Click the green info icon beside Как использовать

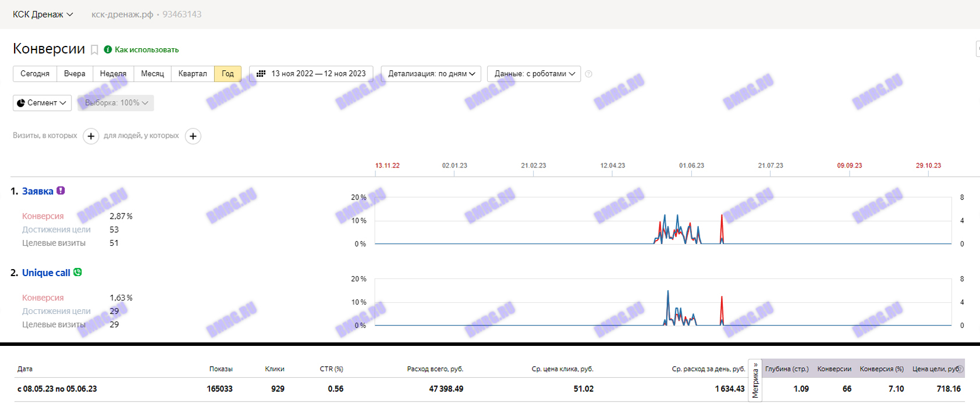coord(108,49)
